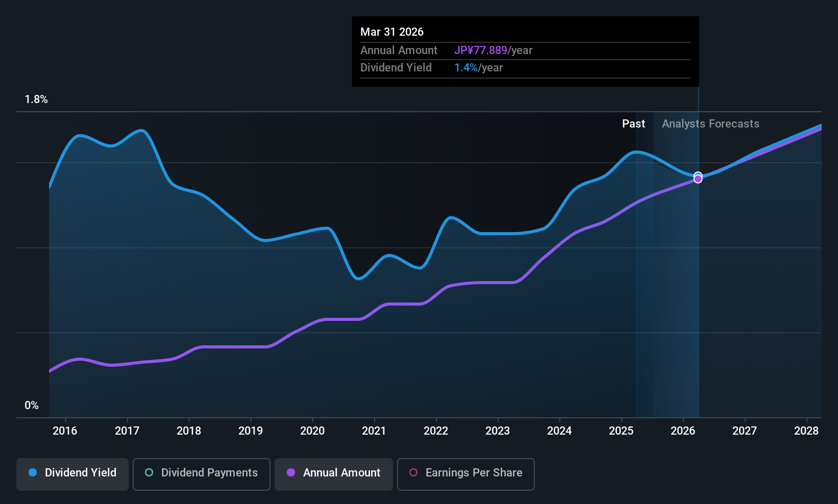
Task: Click the pink Earnings Per Share circle icon
Action: click(x=413, y=472)
